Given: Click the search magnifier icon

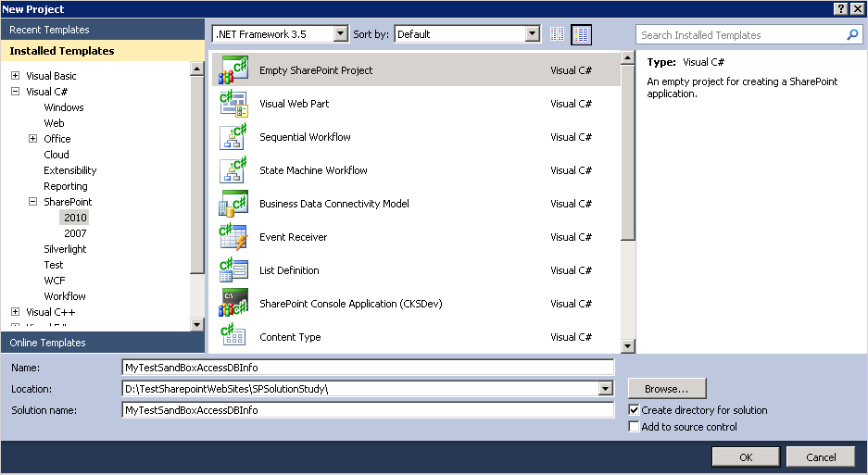Looking at the screenshot, I should (852, 35).
